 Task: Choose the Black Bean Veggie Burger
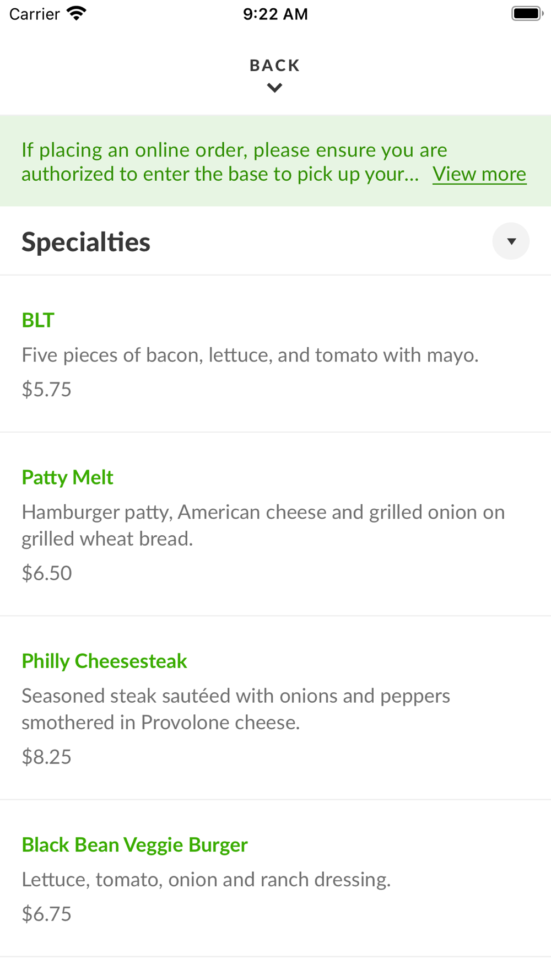click(x=134, y=844)
